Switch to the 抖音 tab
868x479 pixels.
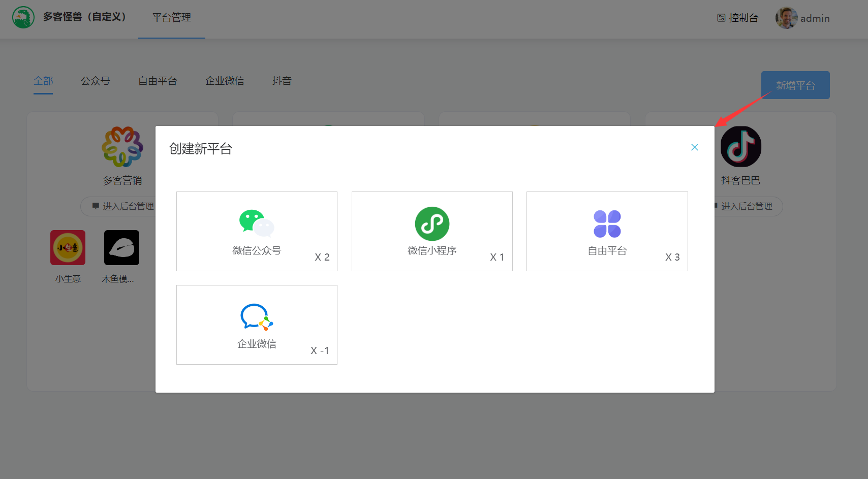282,81
